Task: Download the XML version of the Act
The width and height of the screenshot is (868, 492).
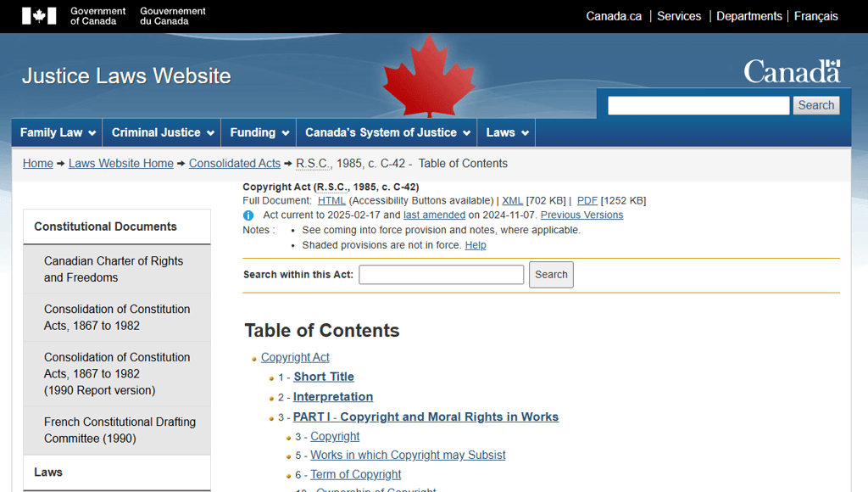Action: tap(512, 200)
